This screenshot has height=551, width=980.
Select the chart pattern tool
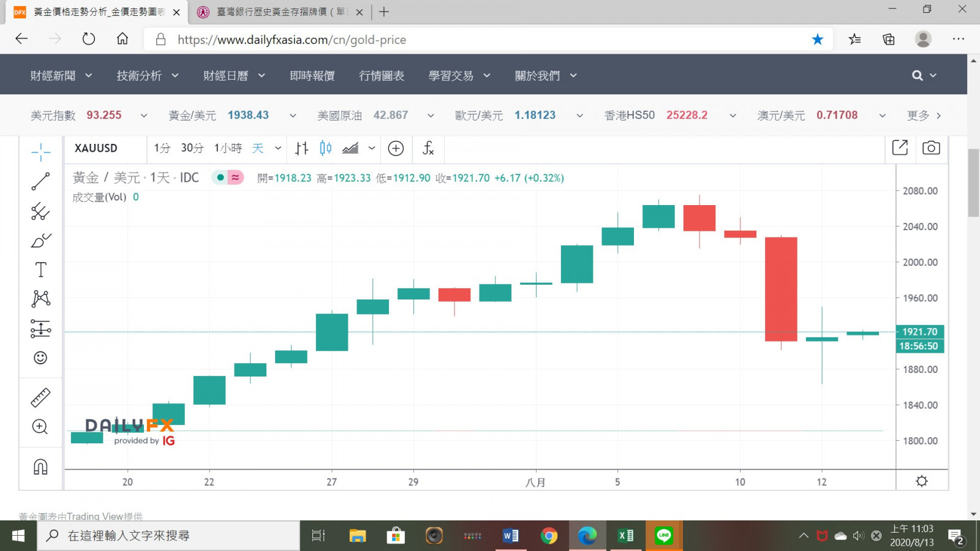(x=40, y=299)
